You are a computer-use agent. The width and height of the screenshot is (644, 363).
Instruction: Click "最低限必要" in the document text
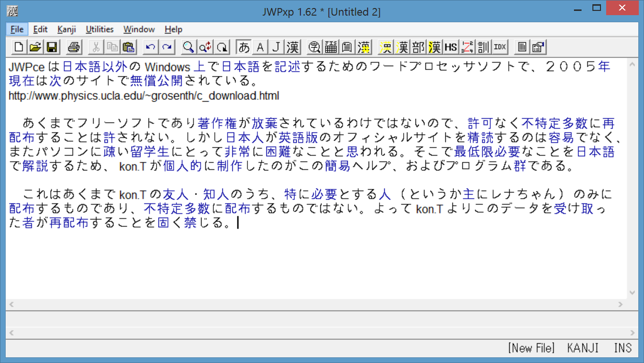coord(487,152)
